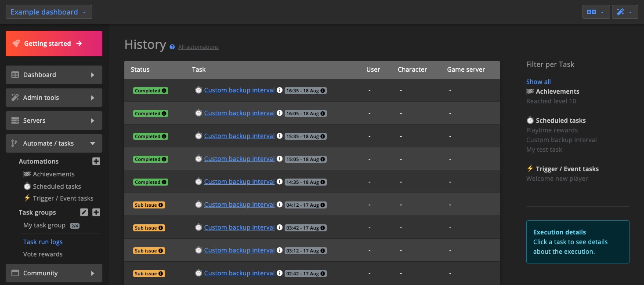Image resolution: width=644 pixels, height=285 pixels.
Task: Add a new automation with the plus icon
Action: coord(96,161)
